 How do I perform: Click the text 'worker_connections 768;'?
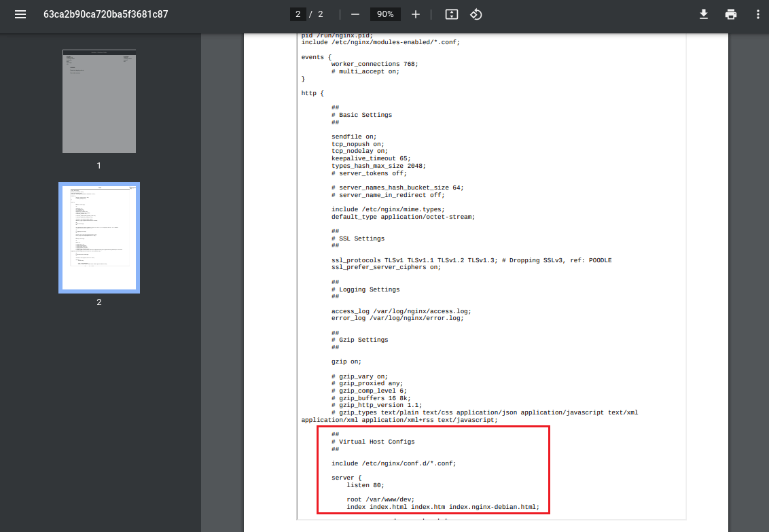pyautogui.click(x=375, y=65)
